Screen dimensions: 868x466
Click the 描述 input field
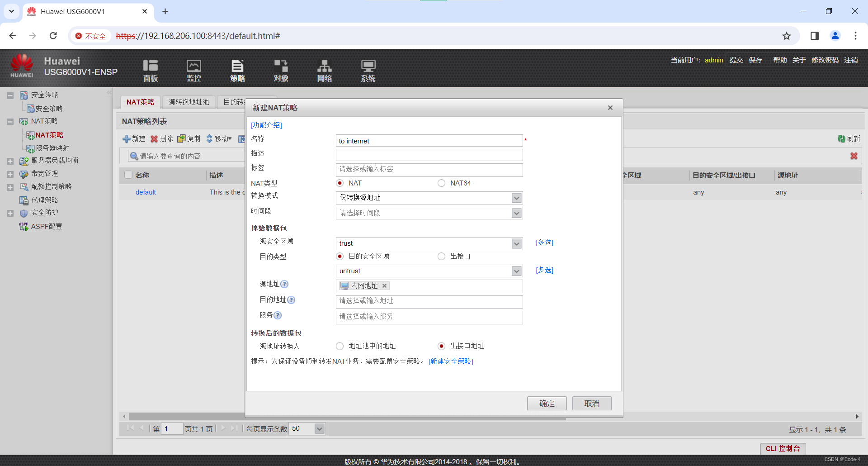[429, 155]
